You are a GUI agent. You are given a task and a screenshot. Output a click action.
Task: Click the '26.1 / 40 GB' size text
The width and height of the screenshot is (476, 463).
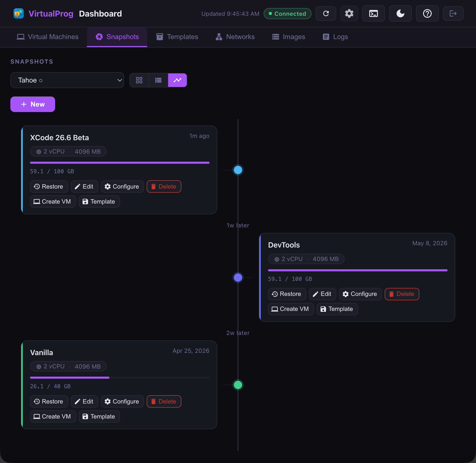[x=50, y=386]
